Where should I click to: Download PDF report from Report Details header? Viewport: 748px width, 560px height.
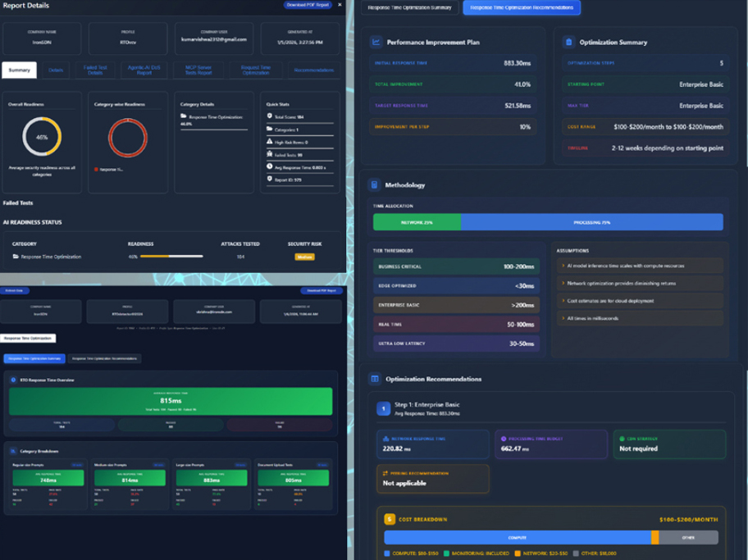click(x=308, y=5)
